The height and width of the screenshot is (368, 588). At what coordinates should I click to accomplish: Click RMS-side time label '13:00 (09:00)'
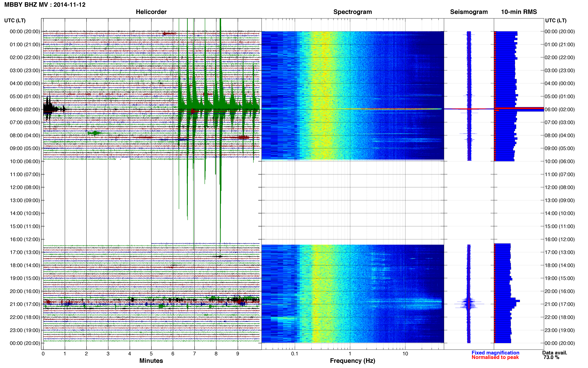coord(560,200)
